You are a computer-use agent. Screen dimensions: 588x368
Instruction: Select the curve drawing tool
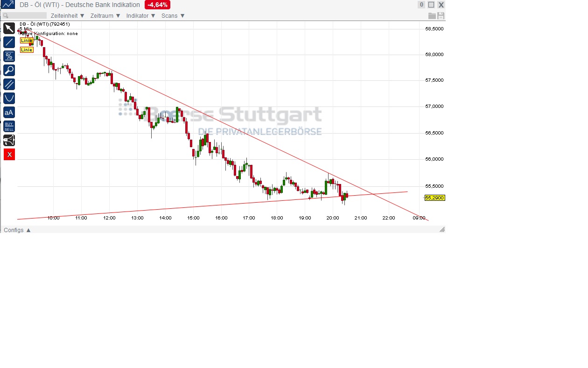9,98
